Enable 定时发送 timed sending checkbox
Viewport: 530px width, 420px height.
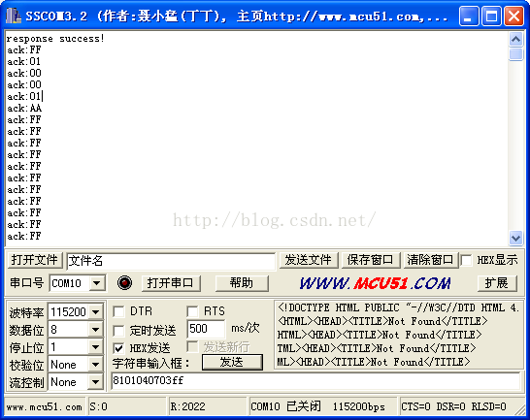pos(118,331)
